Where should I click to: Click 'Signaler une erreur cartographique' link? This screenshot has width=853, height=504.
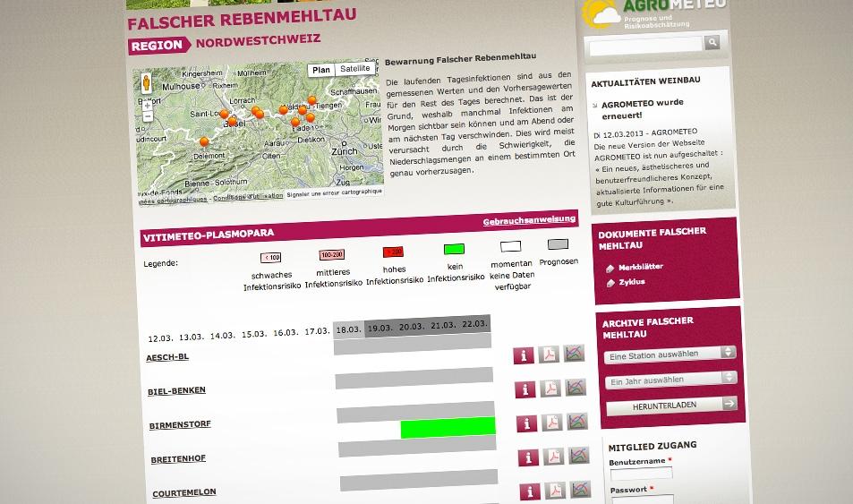coord(334,193)
